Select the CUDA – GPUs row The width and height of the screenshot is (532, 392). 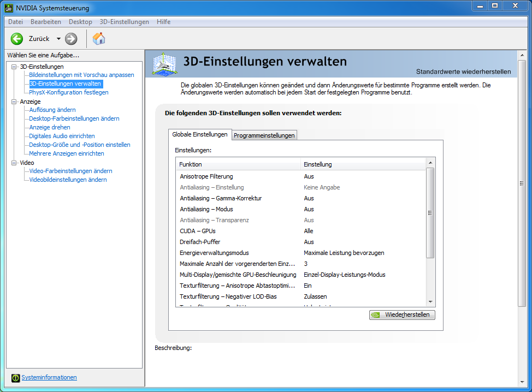(301, 231)
